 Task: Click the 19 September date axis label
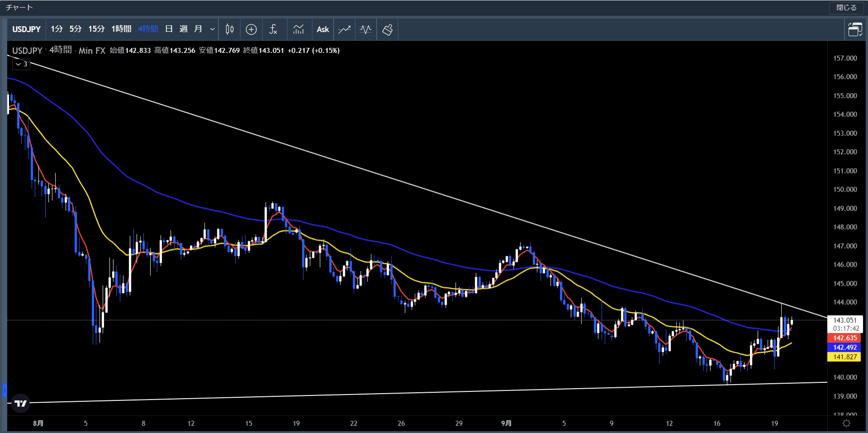774,424
